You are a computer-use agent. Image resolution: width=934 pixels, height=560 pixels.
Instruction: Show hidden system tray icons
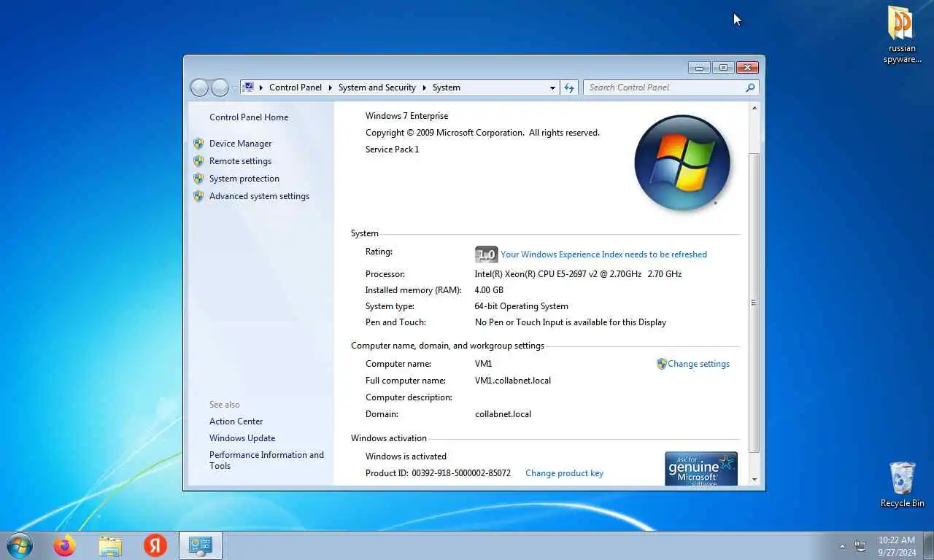pyautogui.click(x=843, y=546)
